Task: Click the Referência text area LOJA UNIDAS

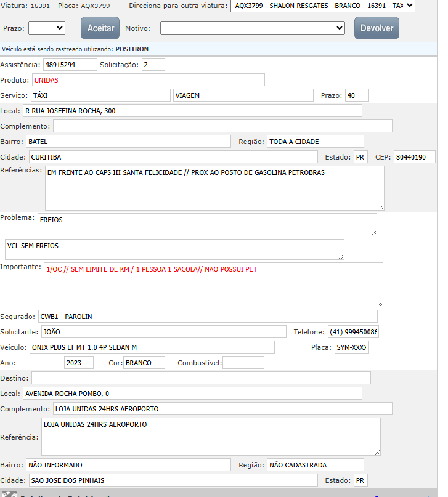Action: [211, 437]
